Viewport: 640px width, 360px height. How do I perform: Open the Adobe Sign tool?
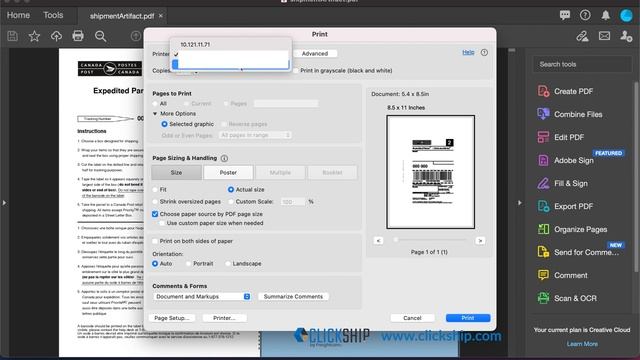click(x=565, y=160)
